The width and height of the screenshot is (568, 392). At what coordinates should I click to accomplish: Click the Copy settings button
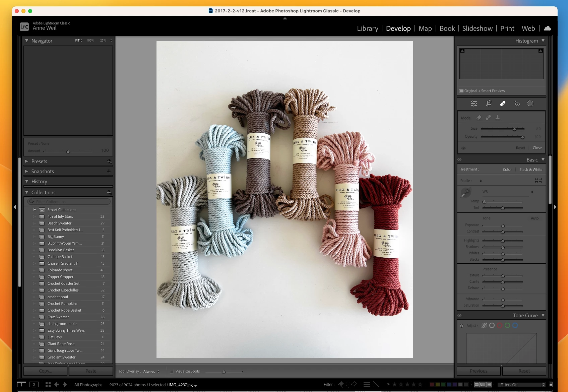pyautogui.click(x=45, y=371)
